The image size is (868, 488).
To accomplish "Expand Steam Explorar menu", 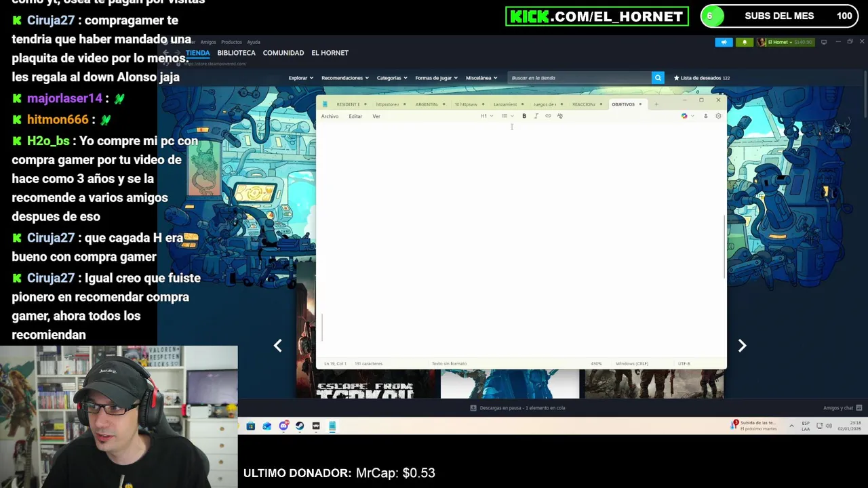I will coord(300,78).
